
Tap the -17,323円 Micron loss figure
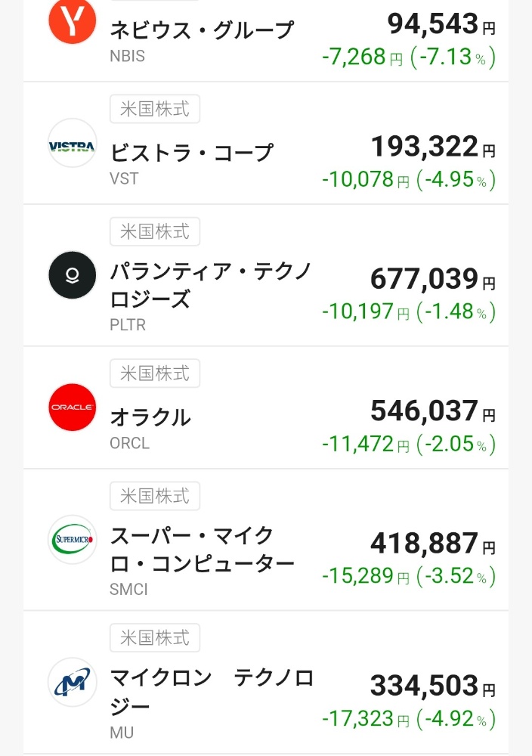click(x=365, y=718)
